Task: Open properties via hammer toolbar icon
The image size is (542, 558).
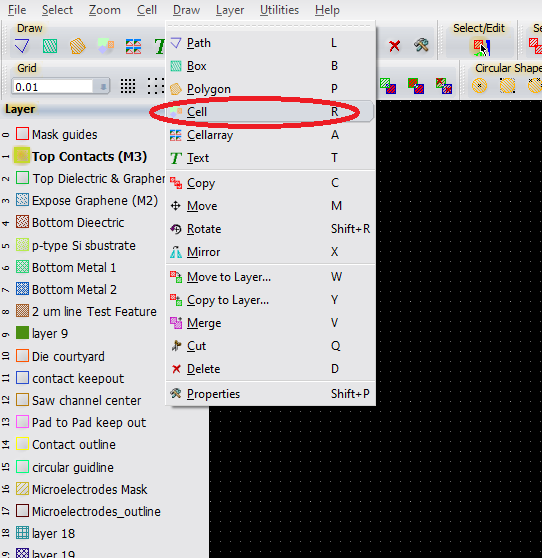Action: click(421, 45)
